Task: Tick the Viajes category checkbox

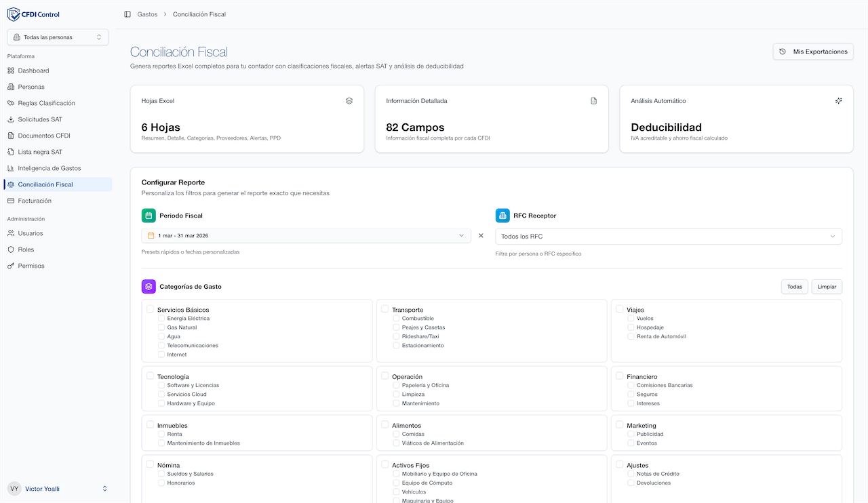Action: [620, 309]
